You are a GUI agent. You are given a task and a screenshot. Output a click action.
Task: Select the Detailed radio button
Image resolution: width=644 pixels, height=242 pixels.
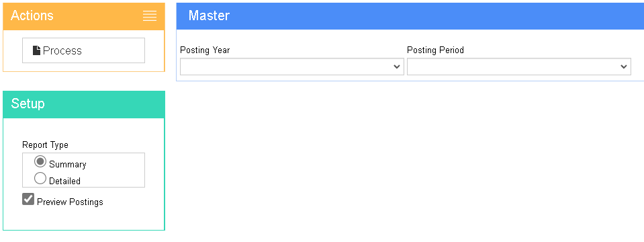40,178
